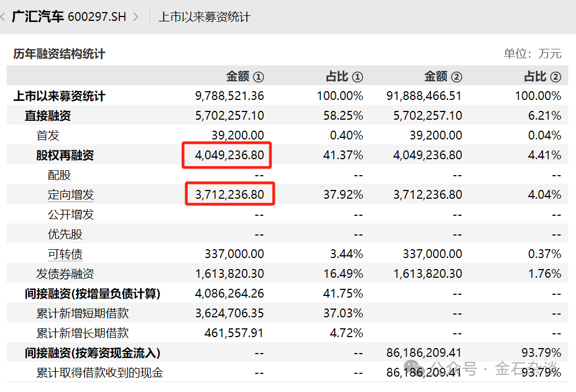
Task: Click the 93.79% cell in 间接融资(按筹资现金流入) row
Action: point(541,353)
